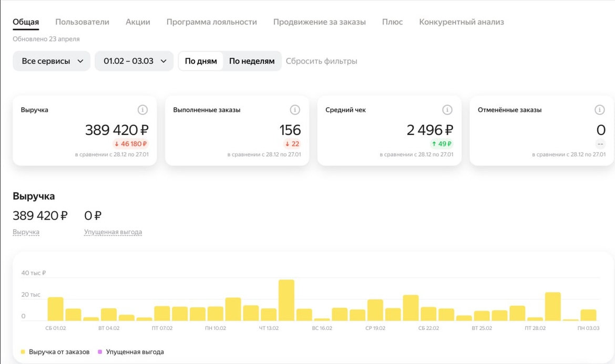
Task: Go to Продвижение за заказы tab
Action: pos(319,22)
